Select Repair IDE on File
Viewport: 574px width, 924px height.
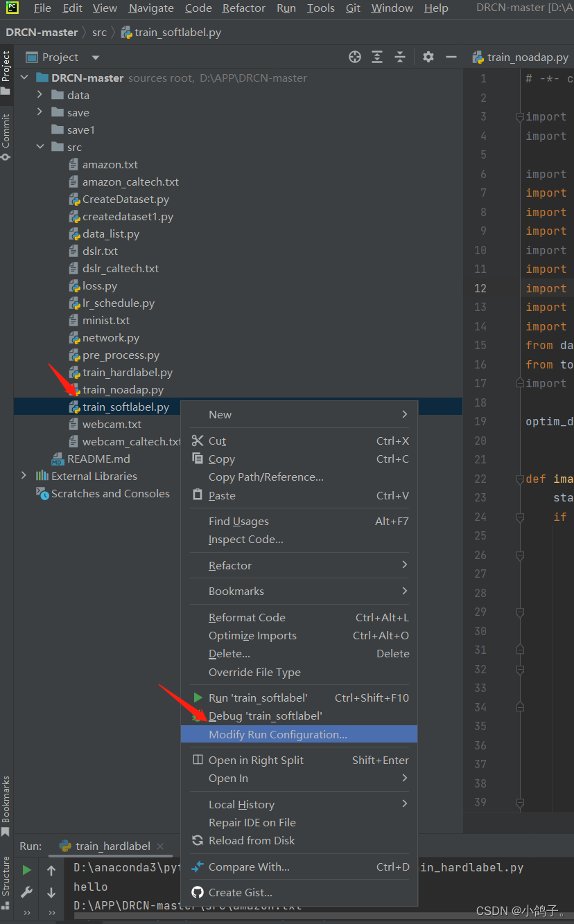299,822
